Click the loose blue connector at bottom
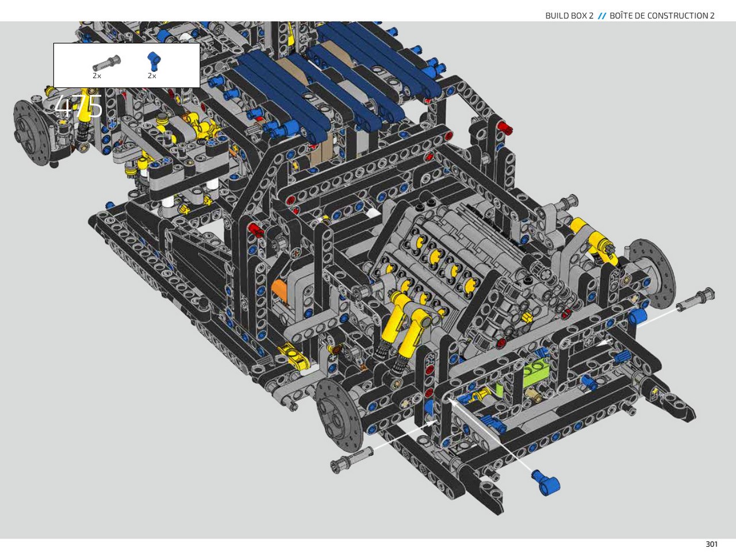The width and height of the screenshot is (736, 560). pos(546,482)
